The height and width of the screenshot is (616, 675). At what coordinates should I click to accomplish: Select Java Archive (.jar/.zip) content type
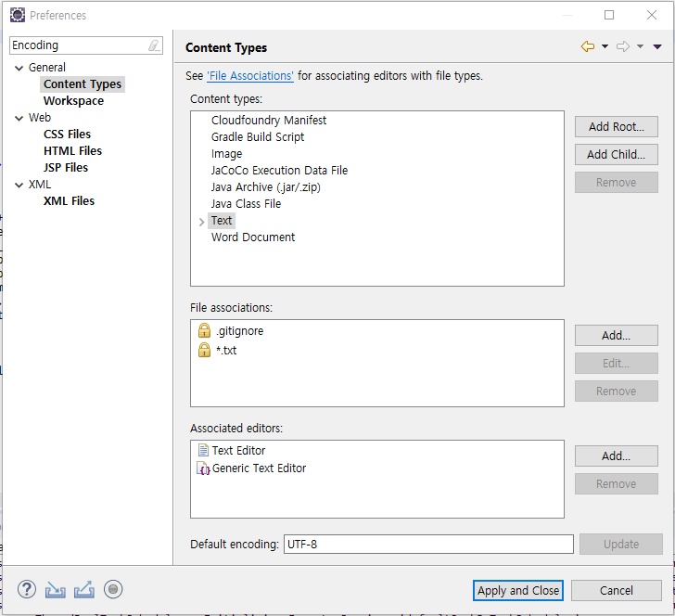pos(265,187)
